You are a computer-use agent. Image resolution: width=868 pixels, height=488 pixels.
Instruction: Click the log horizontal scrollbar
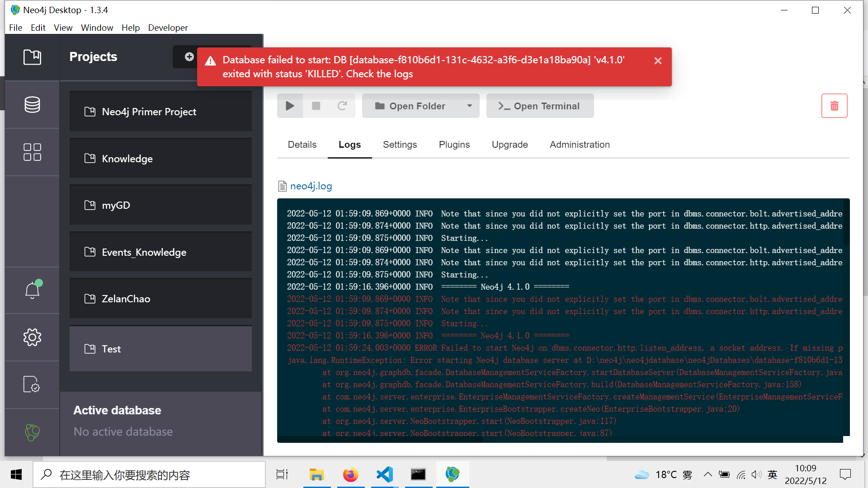(380, 440)
